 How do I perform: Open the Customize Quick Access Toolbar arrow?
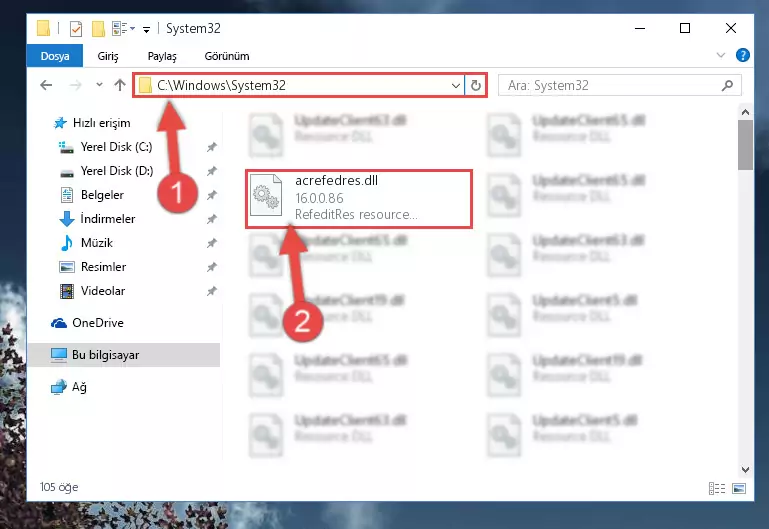click(x=146, y=30)
